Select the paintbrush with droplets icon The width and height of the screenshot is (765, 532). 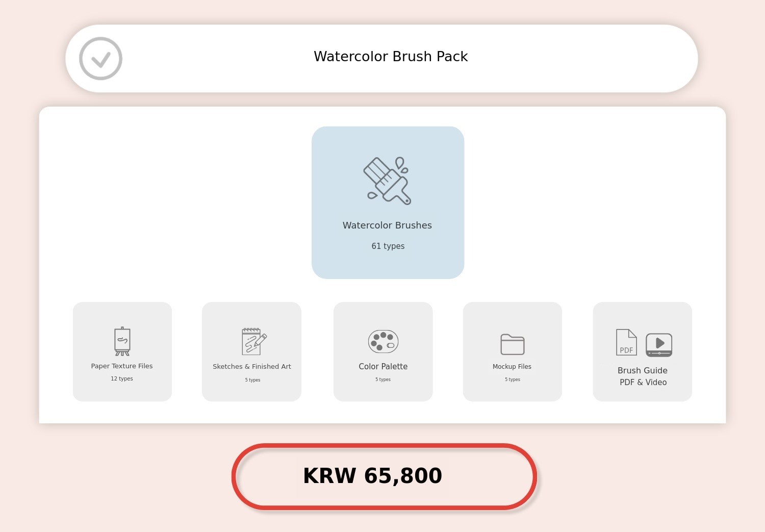(x=388, y=181)
